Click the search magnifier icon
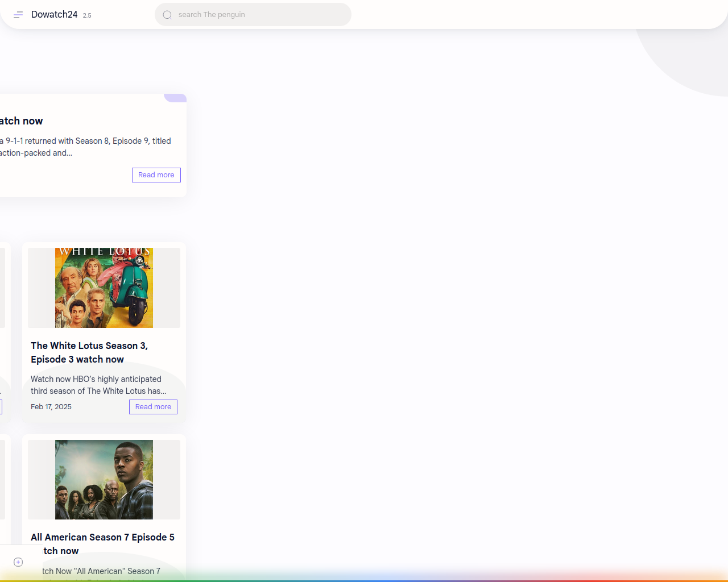 click(167, 15)
